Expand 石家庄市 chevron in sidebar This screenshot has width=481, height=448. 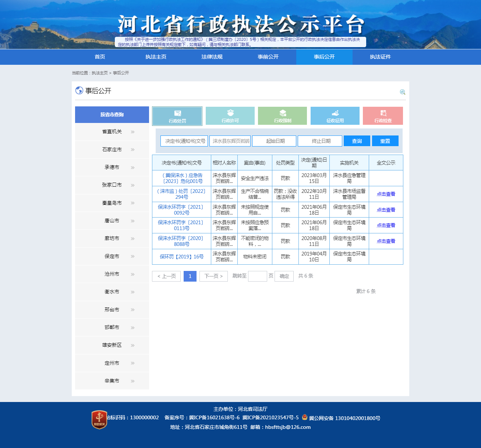click(132, 150)
